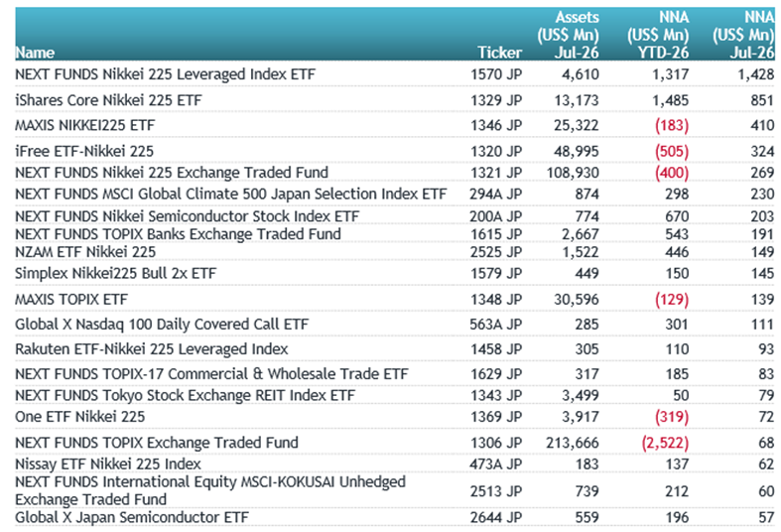Screen dimensions: 781x532
Task: Click the Ticker column header
Action: (x=499, y=53)
